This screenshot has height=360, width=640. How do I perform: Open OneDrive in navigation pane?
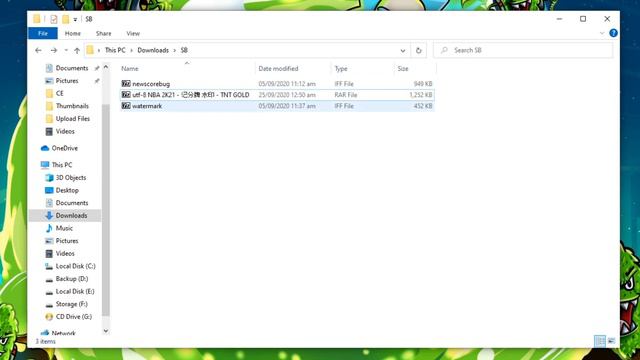(64, 148)
